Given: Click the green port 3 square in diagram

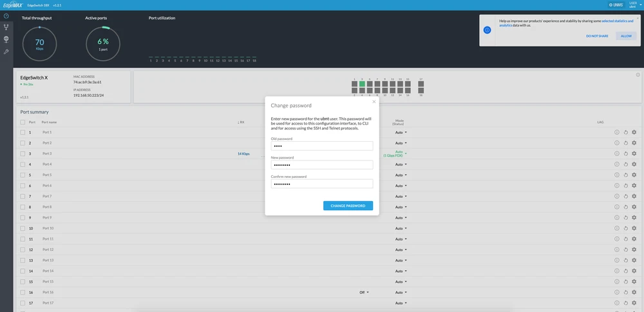Looking at the screenshot, I should [362, 84].
